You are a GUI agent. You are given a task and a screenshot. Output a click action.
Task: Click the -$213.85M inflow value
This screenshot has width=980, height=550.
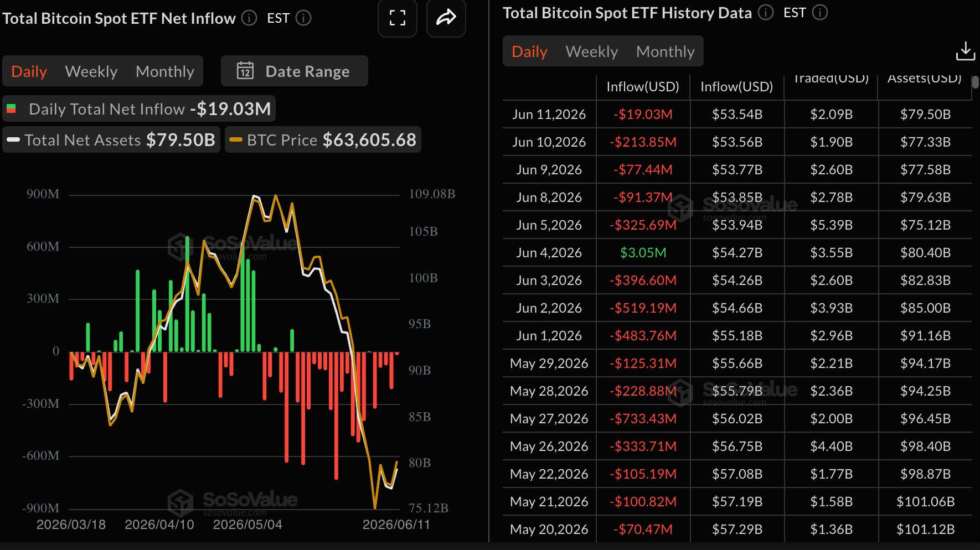pyautogui.click(x=643, y=142)
